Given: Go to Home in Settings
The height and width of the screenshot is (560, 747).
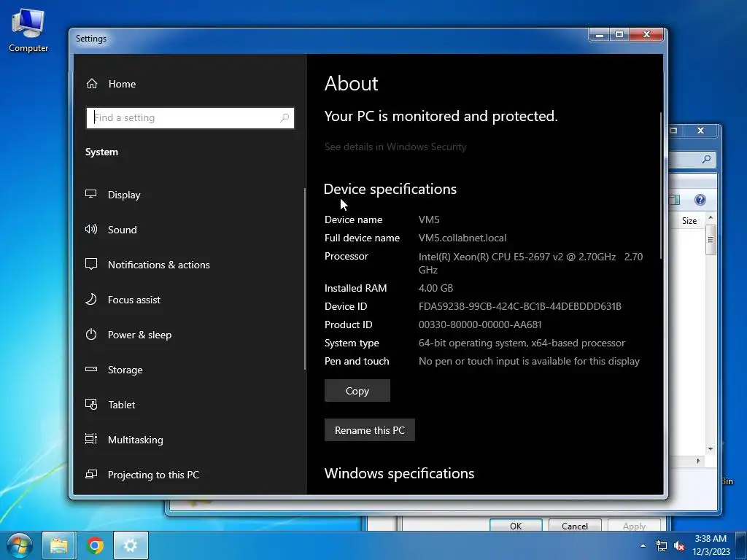Looking at the screenshot, I should (122, 84).
